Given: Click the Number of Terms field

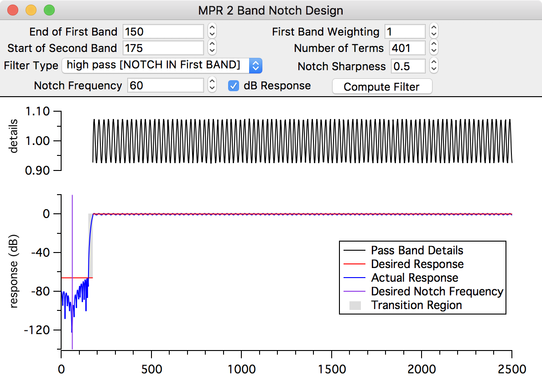Looking at the screenshot, I should (407, 48).
